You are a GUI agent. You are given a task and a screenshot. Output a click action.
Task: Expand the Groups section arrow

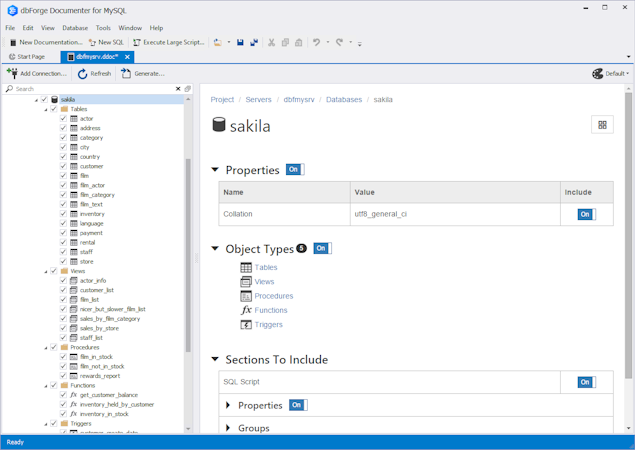click(228, 428)
